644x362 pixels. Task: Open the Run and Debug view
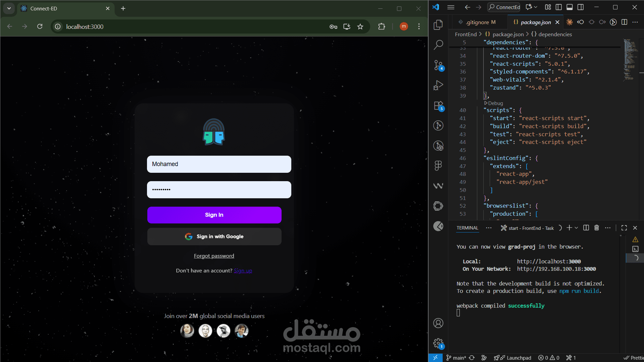[x=438, y=85]
